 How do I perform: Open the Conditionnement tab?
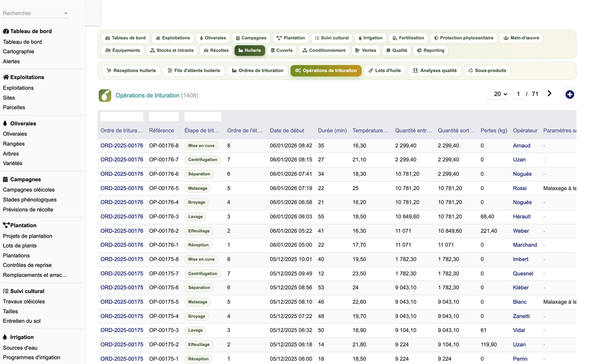(x=324, y=50)
